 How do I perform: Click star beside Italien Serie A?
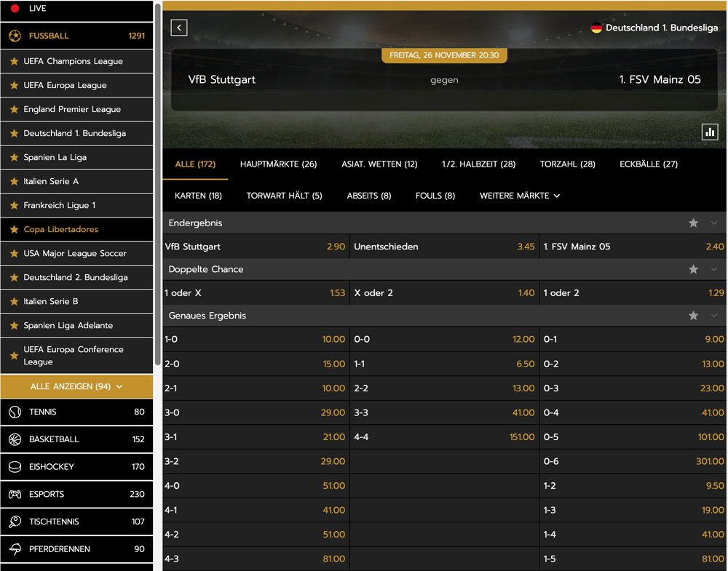pyautogui.click(x=15, y=181)
